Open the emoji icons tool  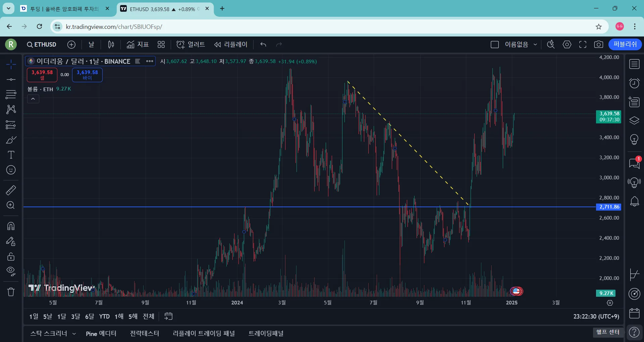[11, 170]
